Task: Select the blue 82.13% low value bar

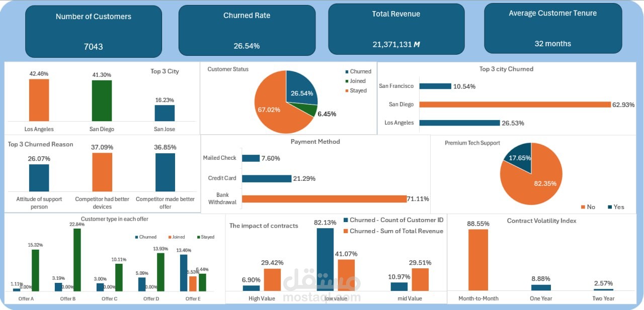Action: (325, 259)
